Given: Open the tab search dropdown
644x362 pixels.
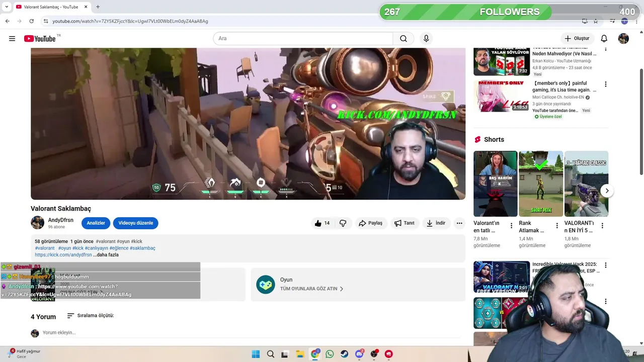Looking at the screenshot, I should click(7, 7).
